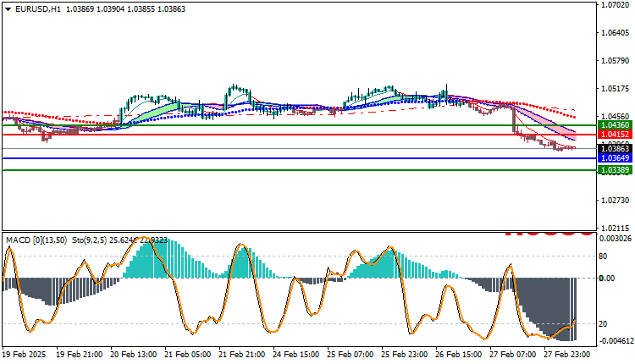The width and height of the screenshot is (635, 364).
Task: Select the 0.003026 indicator scale value
Action: tap(616, 239)
